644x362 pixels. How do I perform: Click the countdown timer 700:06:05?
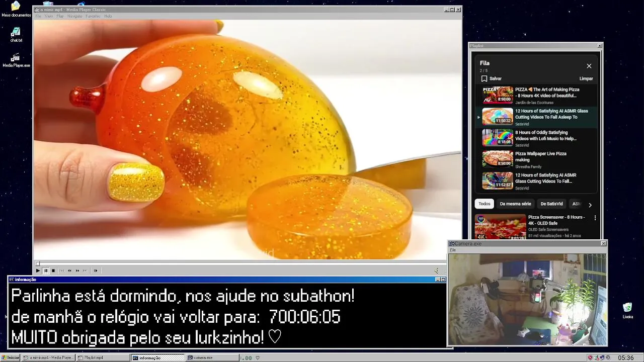(304, 317)
